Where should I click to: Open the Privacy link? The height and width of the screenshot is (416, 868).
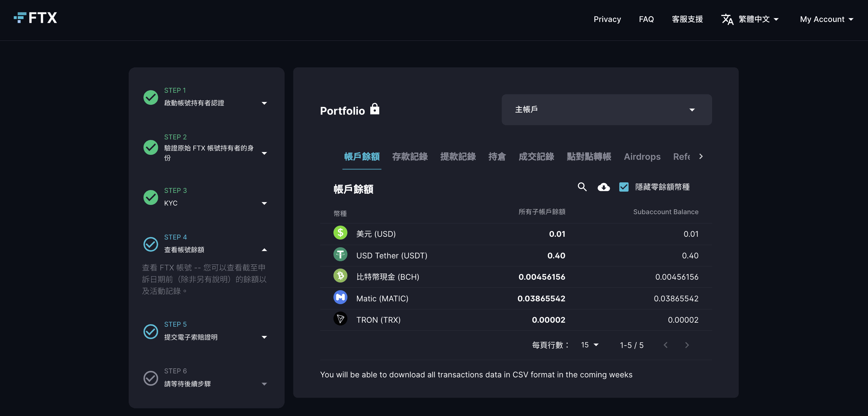607,19
